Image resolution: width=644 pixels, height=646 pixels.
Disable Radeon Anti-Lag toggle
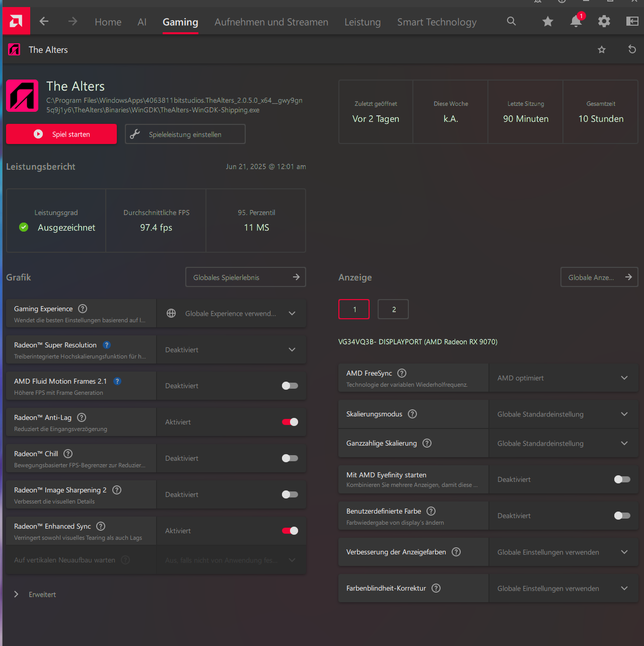pyautogui.click(x=290, y=422)
